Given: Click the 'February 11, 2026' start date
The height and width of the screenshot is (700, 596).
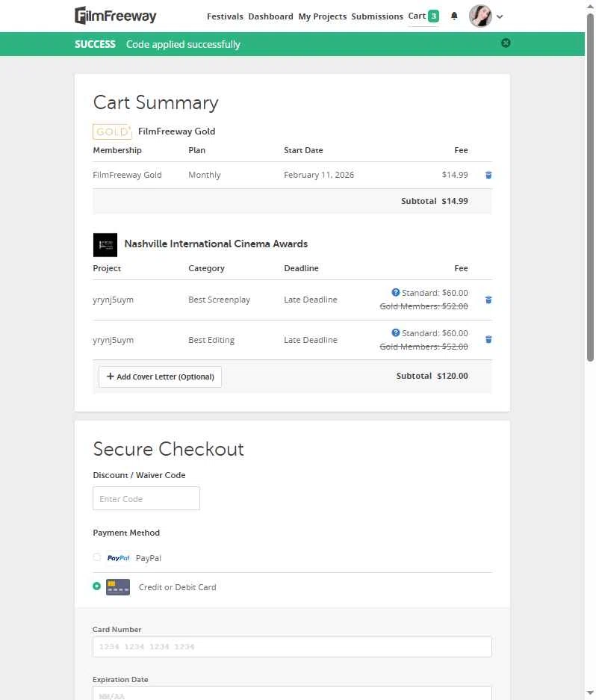Looking at the screenshot, I should (319, 175).
